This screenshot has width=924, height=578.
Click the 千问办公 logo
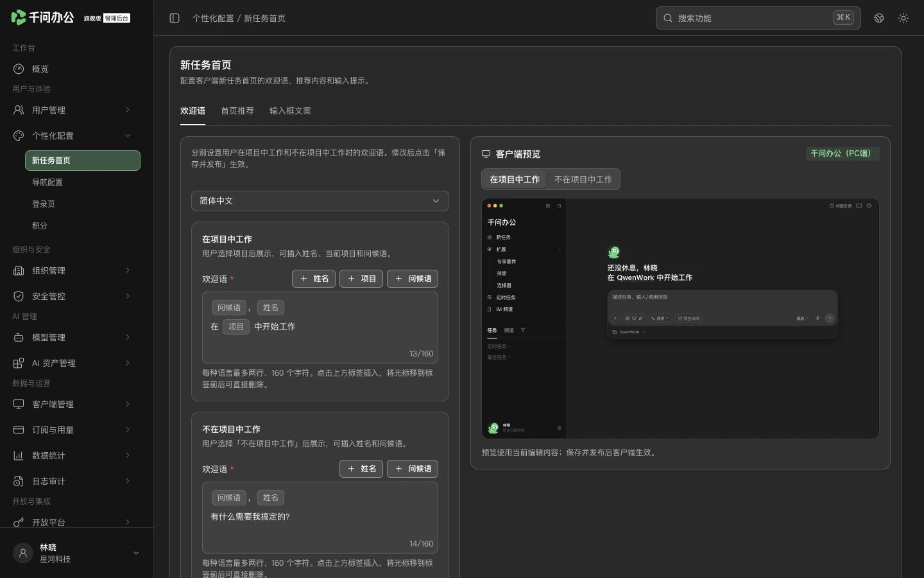[43, 17]
